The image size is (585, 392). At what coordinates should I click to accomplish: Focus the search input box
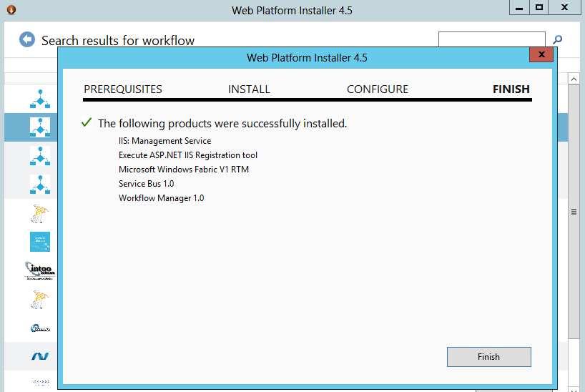(492, 39)
